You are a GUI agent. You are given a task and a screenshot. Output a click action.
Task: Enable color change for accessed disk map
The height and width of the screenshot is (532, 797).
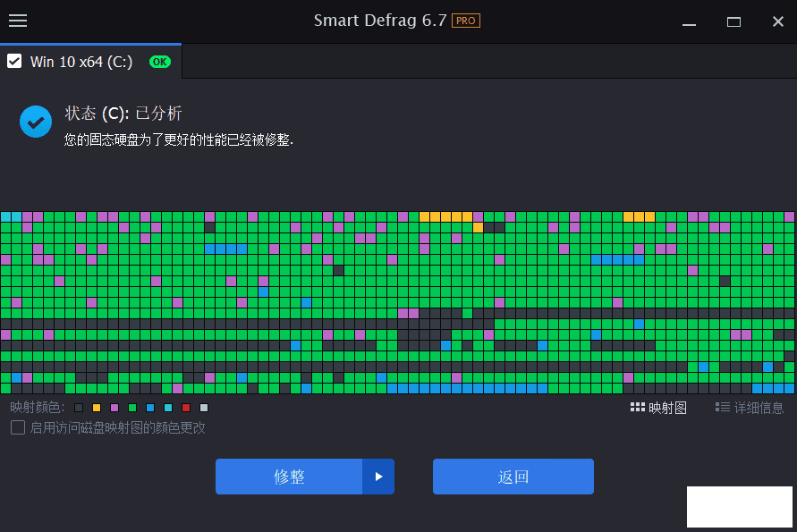(x=18, y=427)
